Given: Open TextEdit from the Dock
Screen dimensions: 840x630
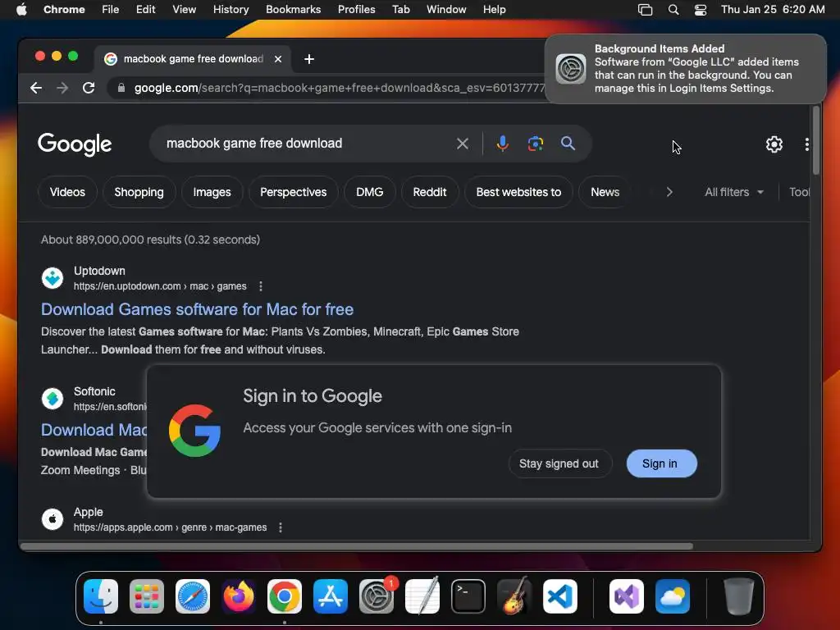Looking at the screenshot, I should click(422, 596).
